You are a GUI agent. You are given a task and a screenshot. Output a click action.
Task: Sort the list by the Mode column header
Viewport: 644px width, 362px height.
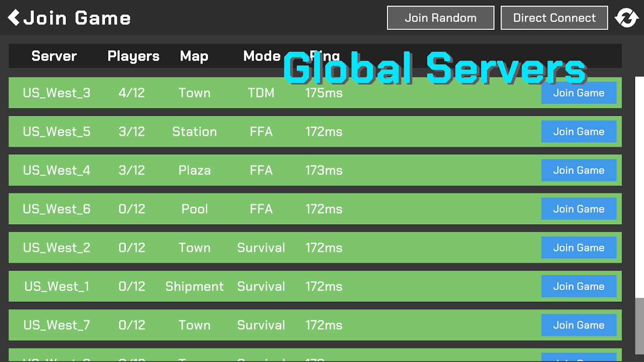pos(262,56)
